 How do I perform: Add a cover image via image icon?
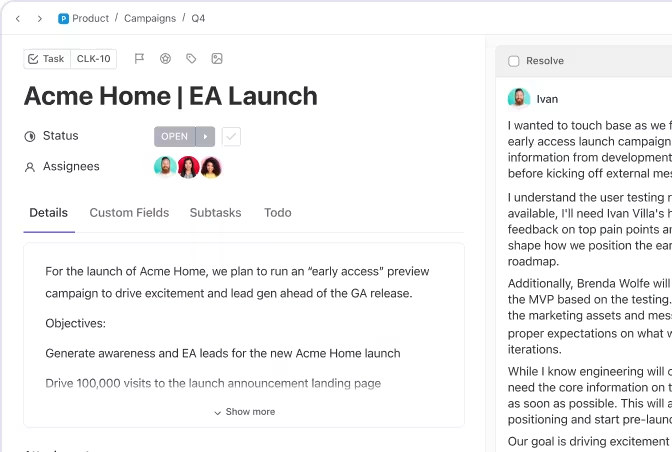[217, 58]
